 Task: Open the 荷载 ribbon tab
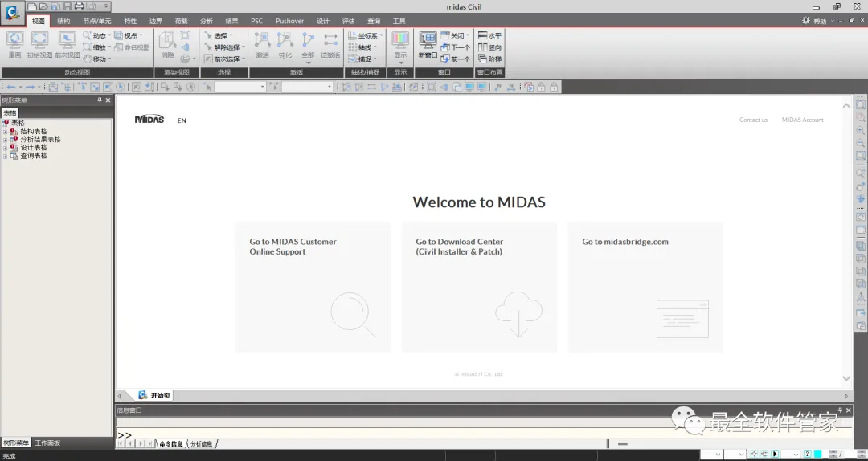coord(181,21)
